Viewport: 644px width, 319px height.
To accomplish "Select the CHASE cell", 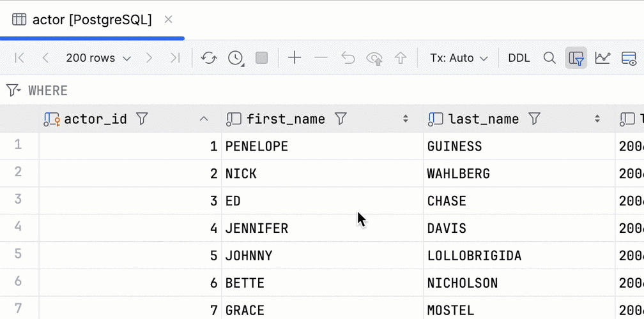I will 519,201.
